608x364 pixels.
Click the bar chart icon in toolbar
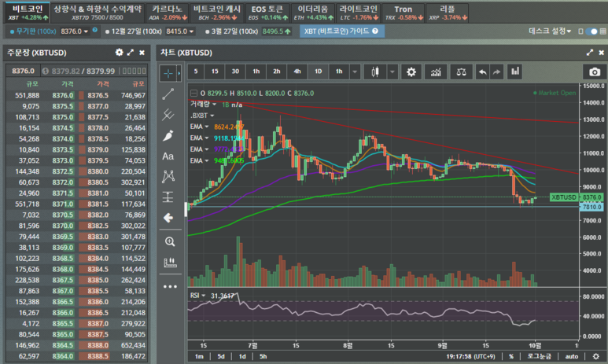[x=515, y=72]
